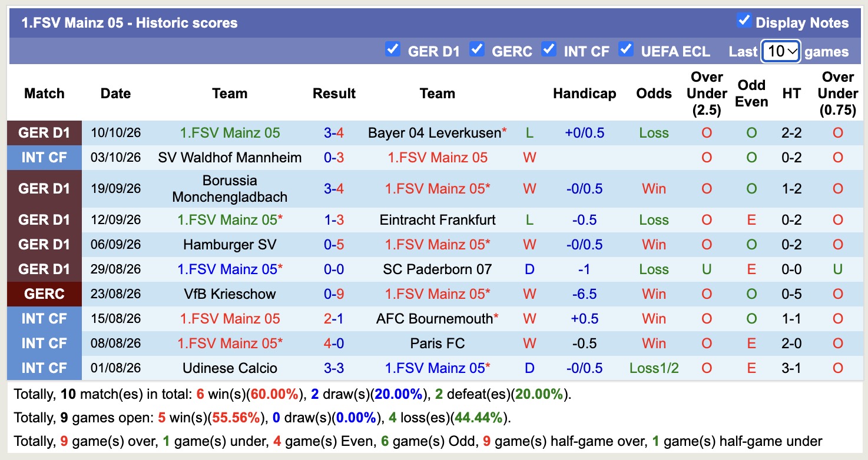Open Bayer 04 Leverkusen team link
The width and height of the screenshot is (868, 460).
point(435,133)
